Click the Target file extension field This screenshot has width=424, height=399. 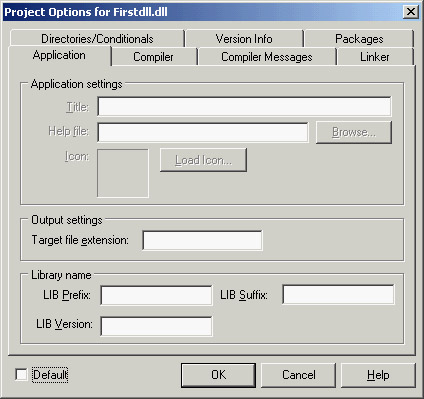202,240
